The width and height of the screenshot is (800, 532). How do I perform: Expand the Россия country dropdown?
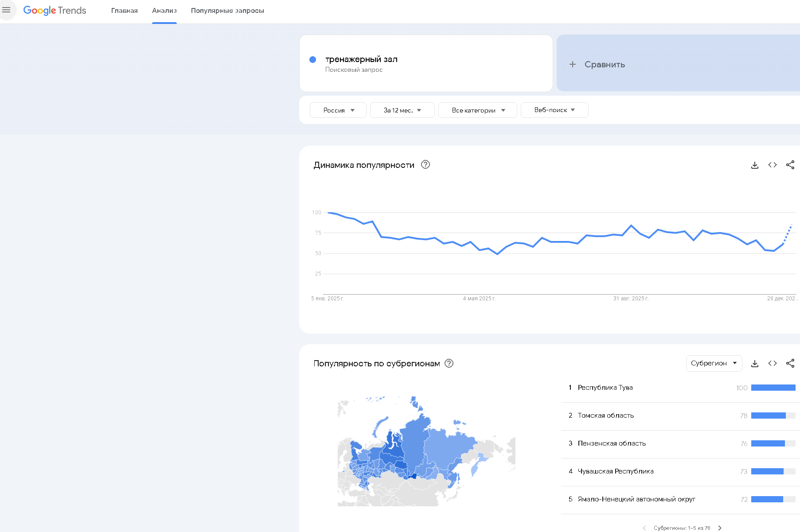338,110
